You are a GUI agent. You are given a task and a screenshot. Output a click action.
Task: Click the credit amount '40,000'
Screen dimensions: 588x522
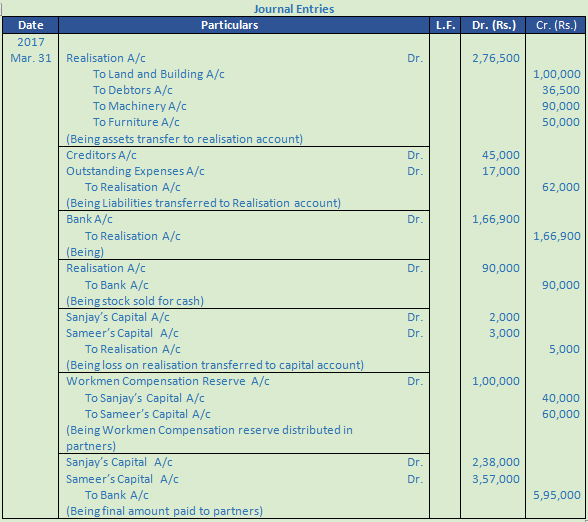coord(561,398)
